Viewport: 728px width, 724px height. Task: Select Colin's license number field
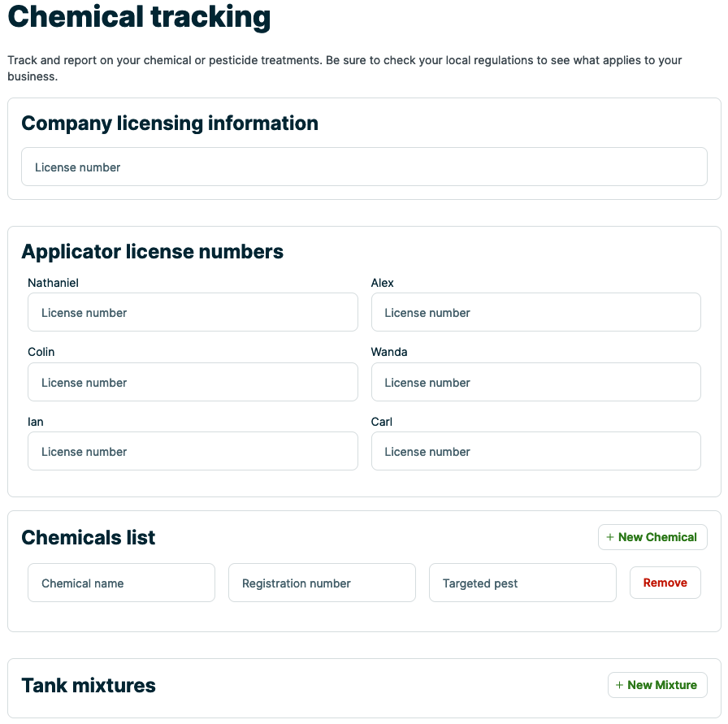click(x=193, y=382)
